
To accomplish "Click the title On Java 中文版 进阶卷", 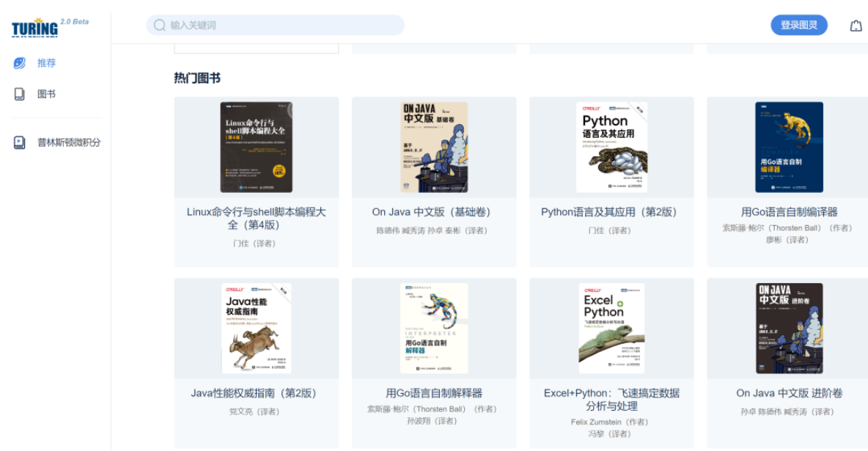I will pos(789,393).
